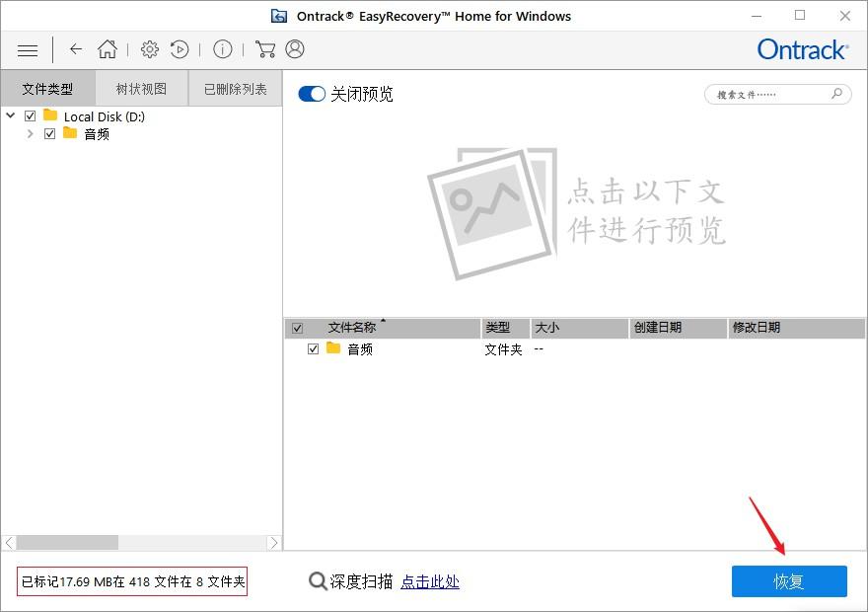Sort by the 创建日期 column header

click(679, 328)
